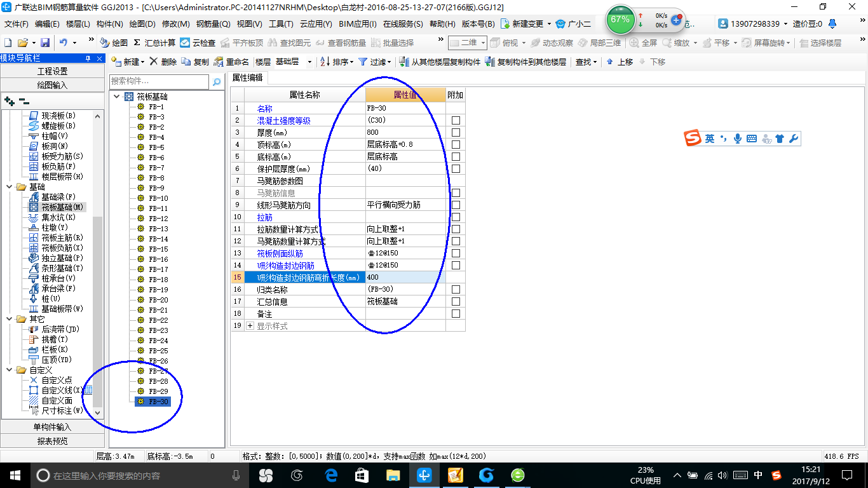Open the BIM应用(I) menu
This screenshot has width=868, height=488.
(358, 24)
